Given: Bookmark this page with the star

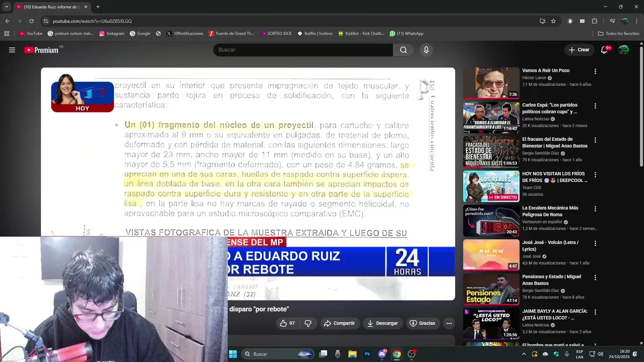Looking at the screenshot, I should point(553,21).
